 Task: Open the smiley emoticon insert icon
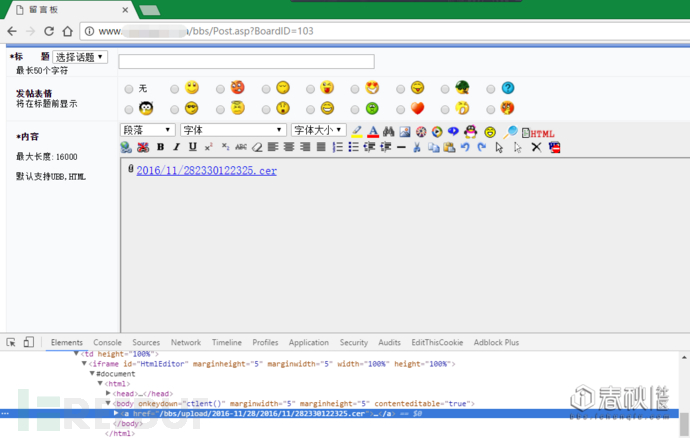[490, 132]
